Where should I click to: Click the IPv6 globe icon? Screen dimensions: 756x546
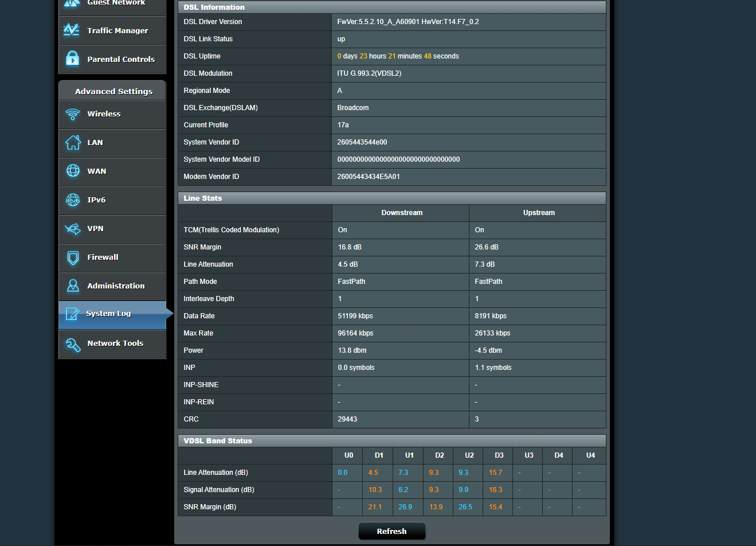(x=73, y=200)
